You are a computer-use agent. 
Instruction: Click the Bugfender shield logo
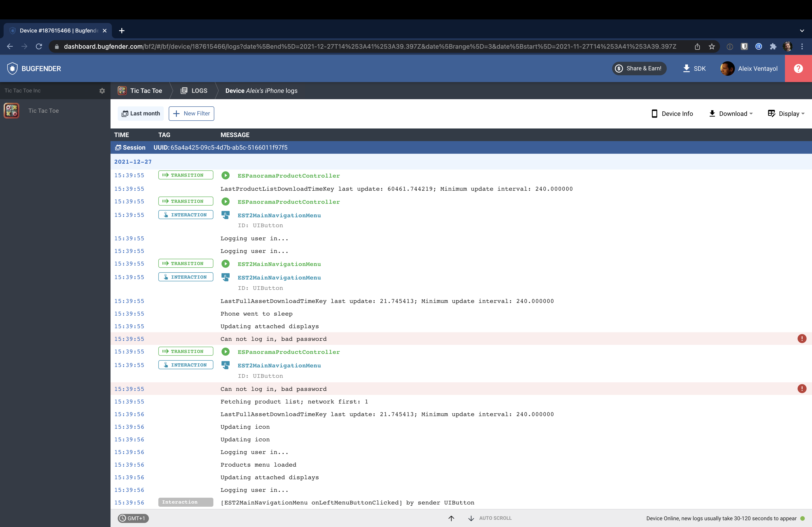(12, 69)
